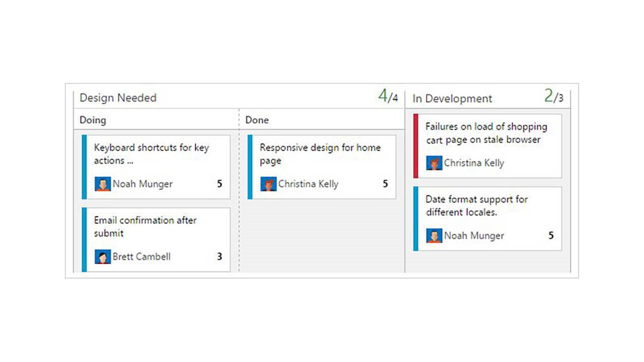This screenshot has height=362, width=644.
Task: Click Brett Cambell's avatar icon
Action: (x=103, y=257)
